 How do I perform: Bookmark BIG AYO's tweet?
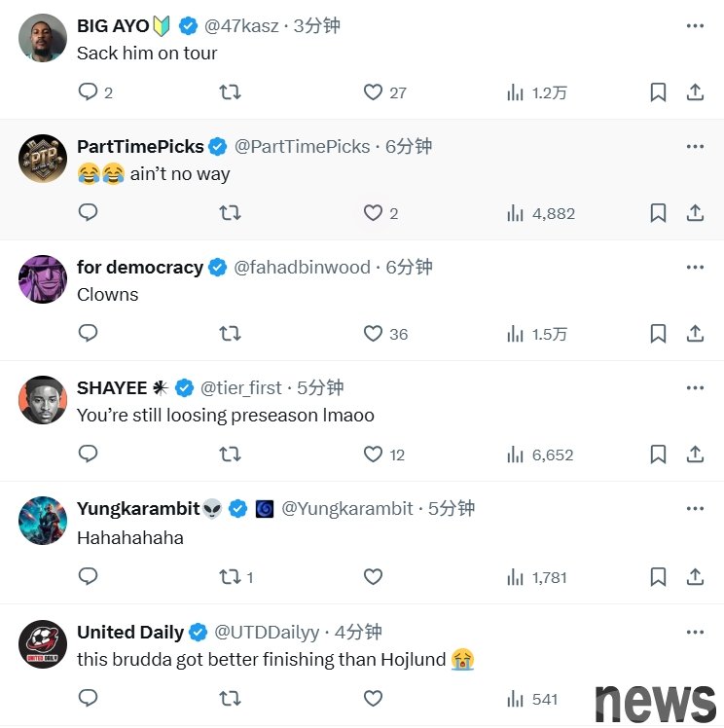pos(658,91)
